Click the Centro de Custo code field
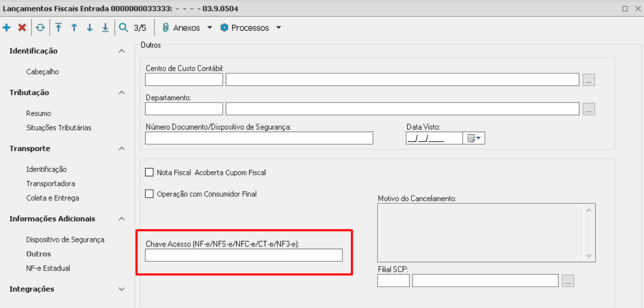The width and height of the screenshot is (644, 308). point(184,80)
